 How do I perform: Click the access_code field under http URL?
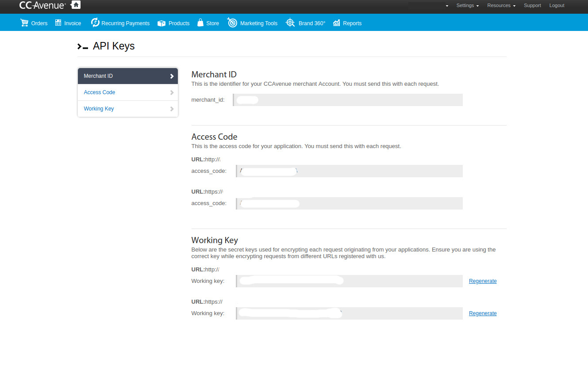[349, 171]
